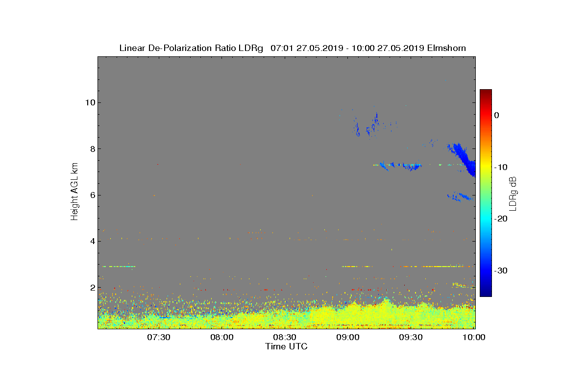Click the 09:00 time tick label
This screenshot has height=392, width=588.
pyautogui.click(x=348, y=337)
